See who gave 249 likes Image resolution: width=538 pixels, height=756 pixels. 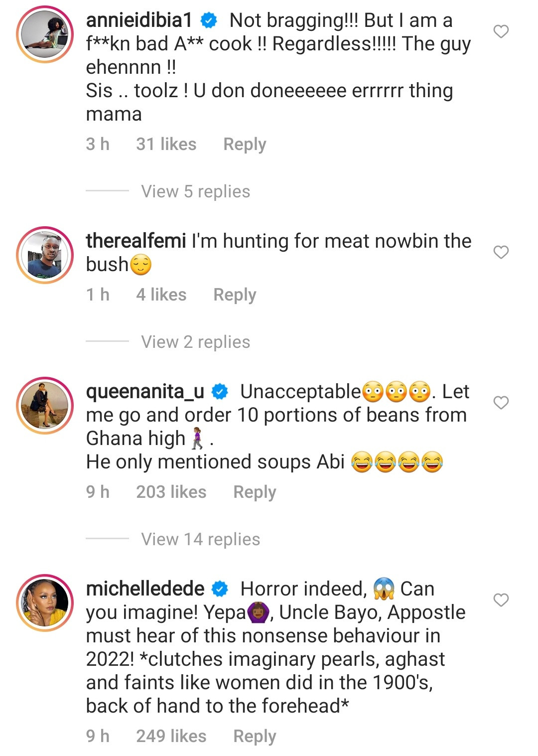171,737
